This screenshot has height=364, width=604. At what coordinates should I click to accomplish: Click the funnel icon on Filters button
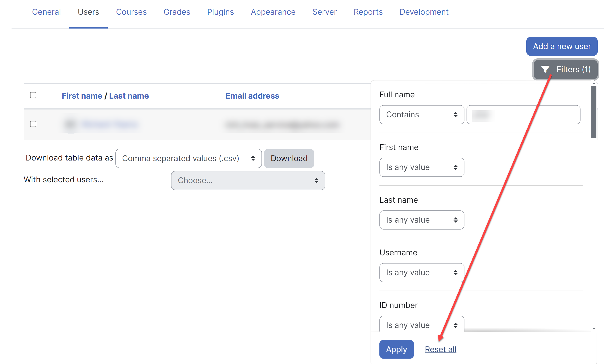(x=545, y=69)
